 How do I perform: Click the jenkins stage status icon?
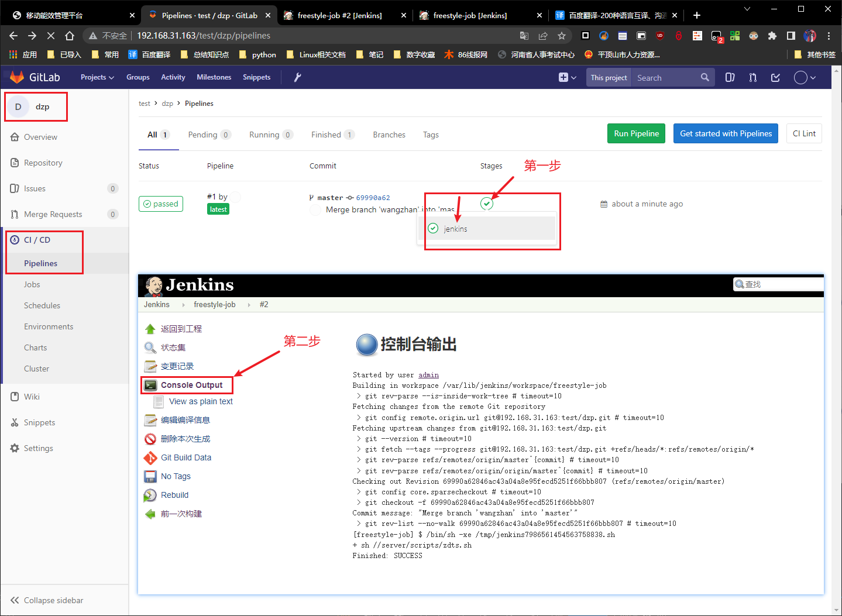[x=487, y=204]
